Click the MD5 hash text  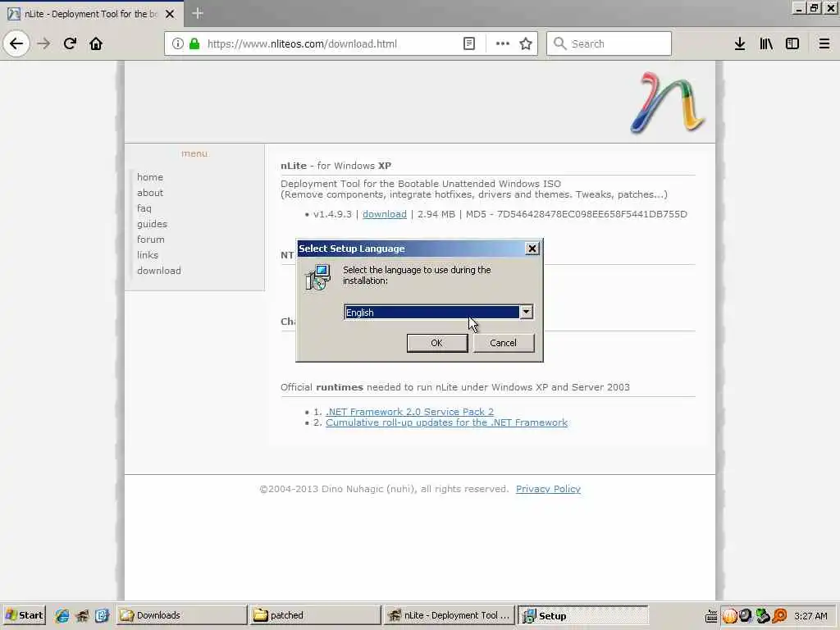[x=592, y=214]
